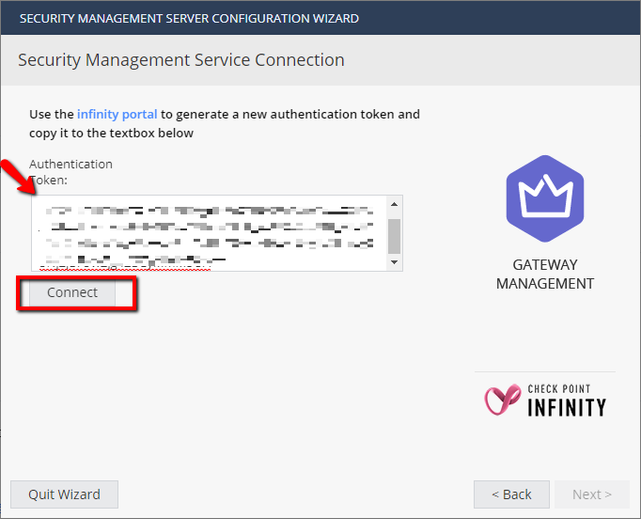This screenshot has width=641, height=519.
Task: Click the token box scroll down arrow
Action: coord(394,262)
